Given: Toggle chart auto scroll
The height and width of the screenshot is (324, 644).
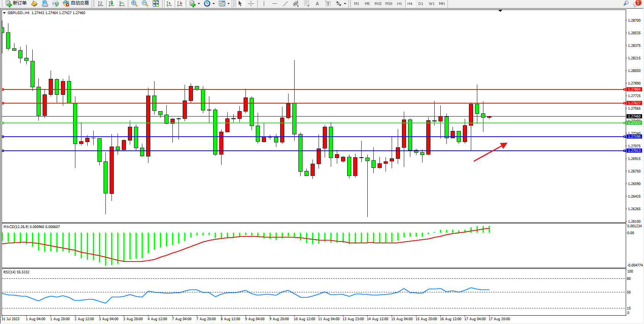Looking at the screenshot, I should tap(169, 3).
